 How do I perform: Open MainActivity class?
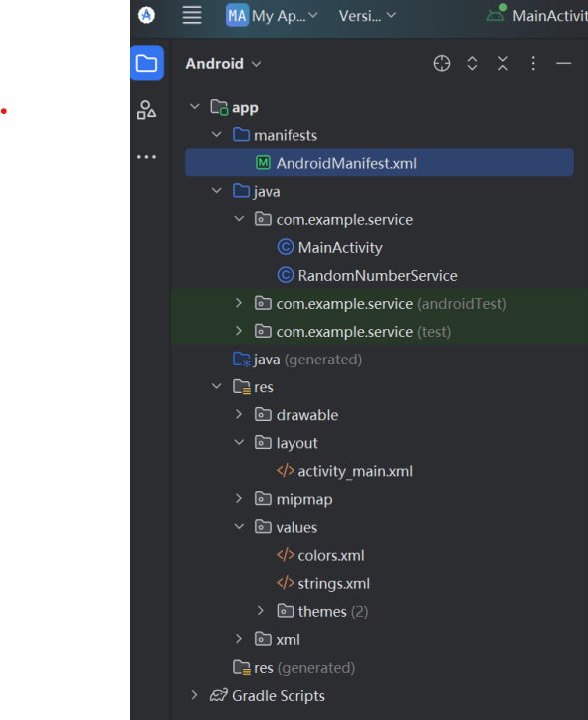click(340, 248)
